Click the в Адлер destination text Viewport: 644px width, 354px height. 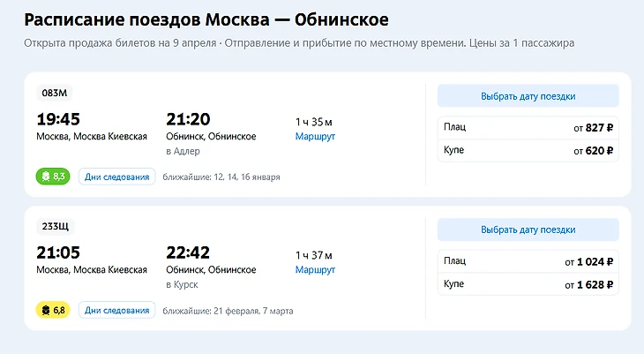click(183, 151)
